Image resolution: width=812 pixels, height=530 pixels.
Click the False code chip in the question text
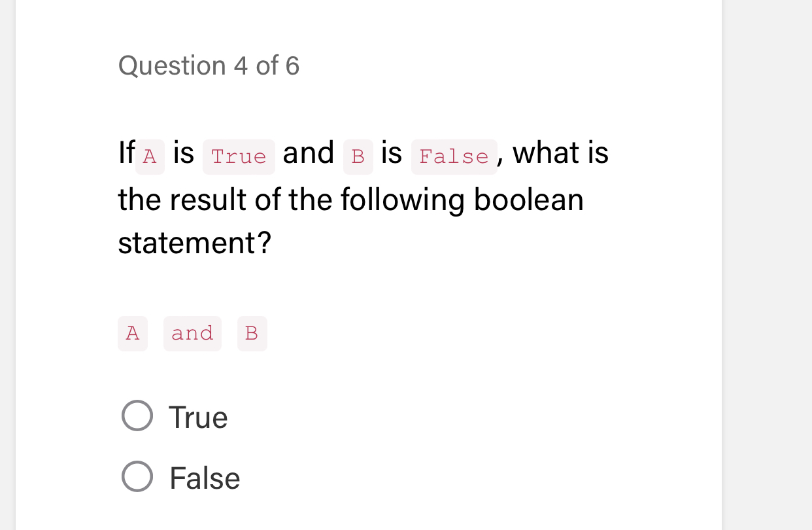(454, 156)
